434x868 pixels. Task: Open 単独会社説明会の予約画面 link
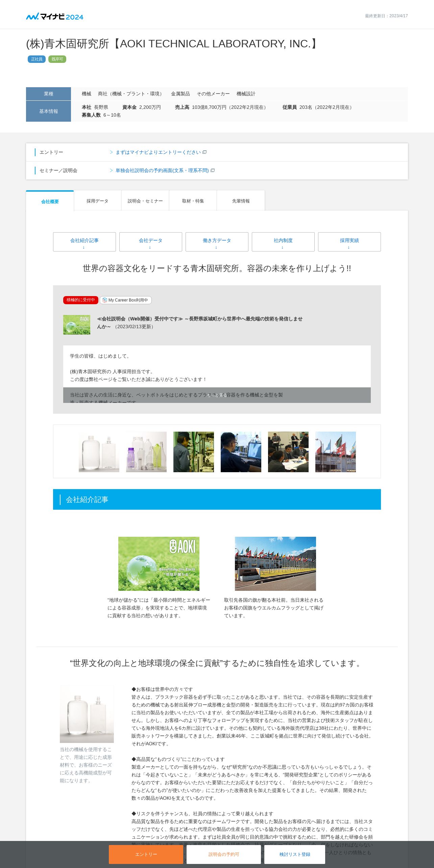click(162, 170)
